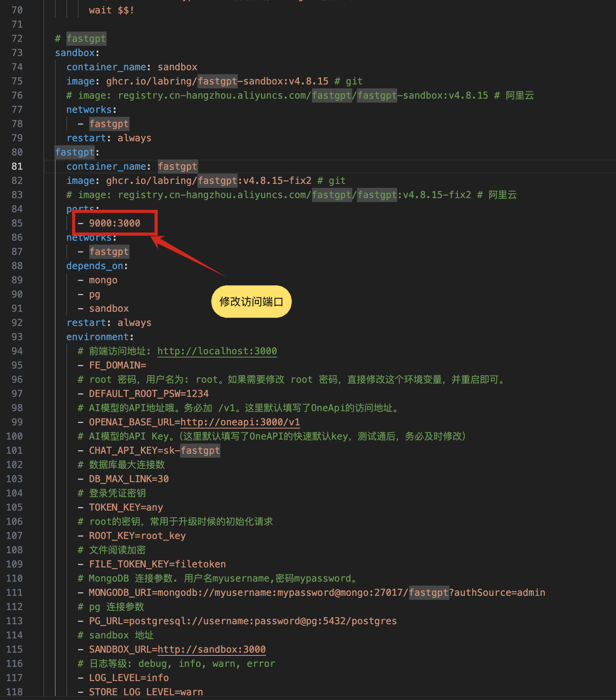Click the 'fastgpt:' service key on line 80
This screenshot has width=616, height=700.
tap(77, 152)
